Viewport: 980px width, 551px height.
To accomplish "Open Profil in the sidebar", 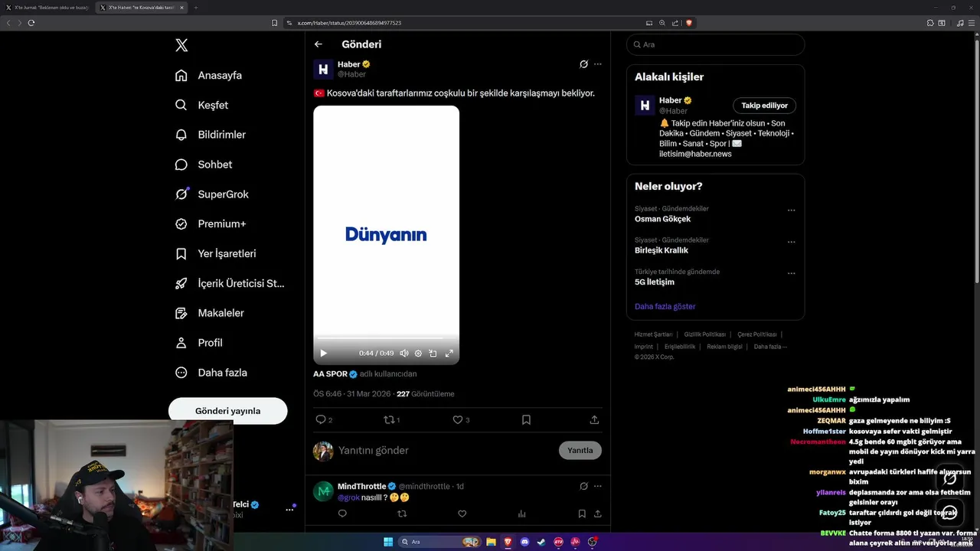I will pyautogui.click(x=199, y=343).
